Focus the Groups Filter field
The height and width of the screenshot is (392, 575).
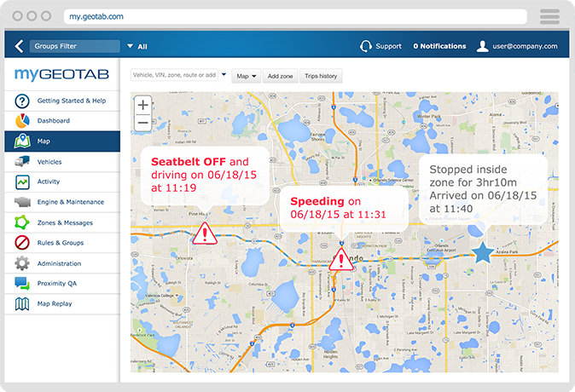point(75,46)
